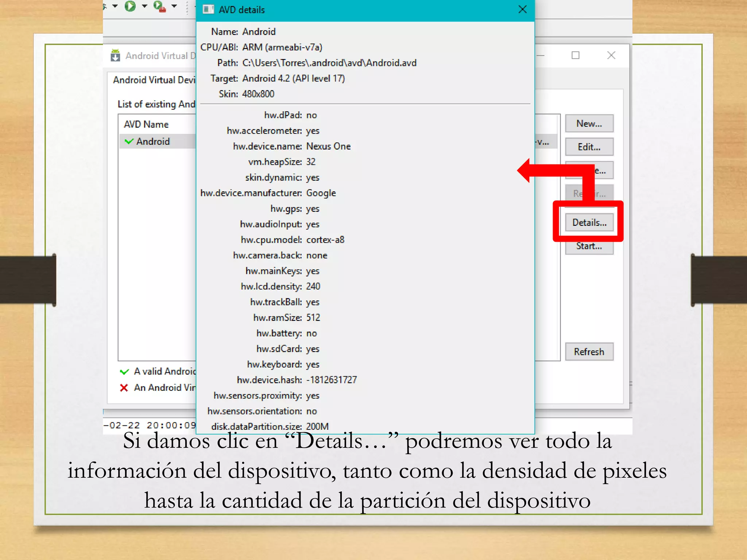Viewport: 747px width, 560px height.
Task: Click the red X 'An Android Vir' legend icon
Action: [124, 388]
